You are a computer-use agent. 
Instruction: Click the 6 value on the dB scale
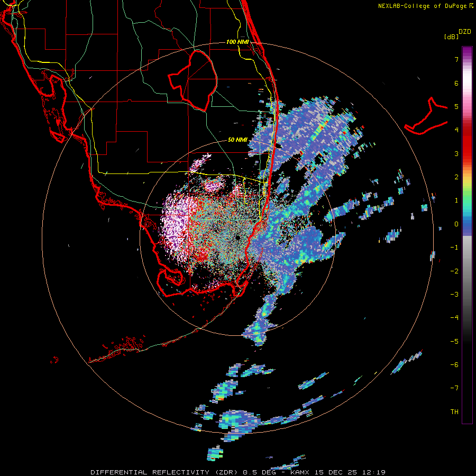[x=456, y=83]
